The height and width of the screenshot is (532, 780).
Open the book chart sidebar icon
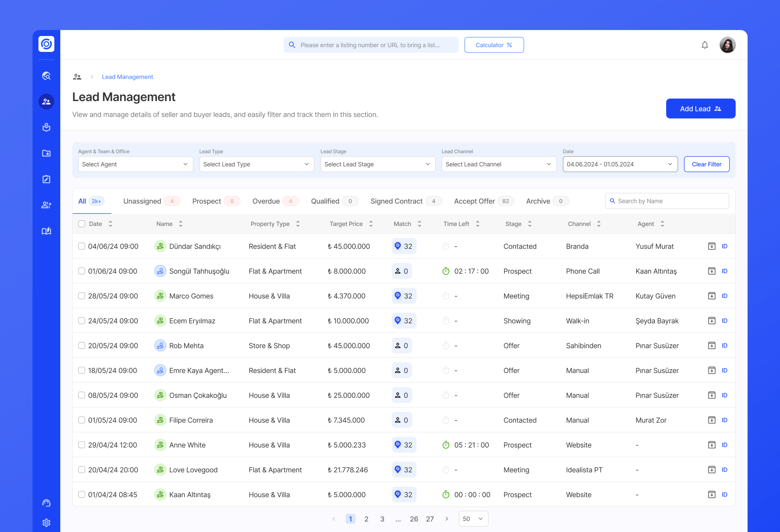(x=46, y=231)
